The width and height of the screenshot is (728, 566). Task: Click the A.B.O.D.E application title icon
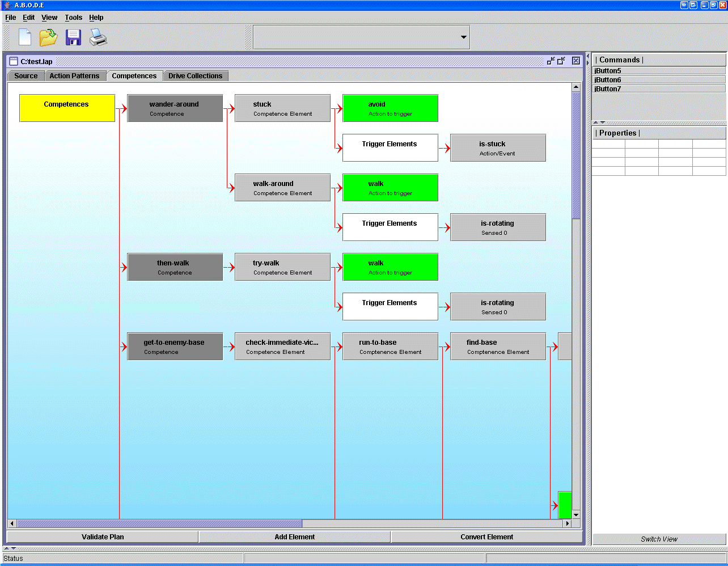(7, 5)
